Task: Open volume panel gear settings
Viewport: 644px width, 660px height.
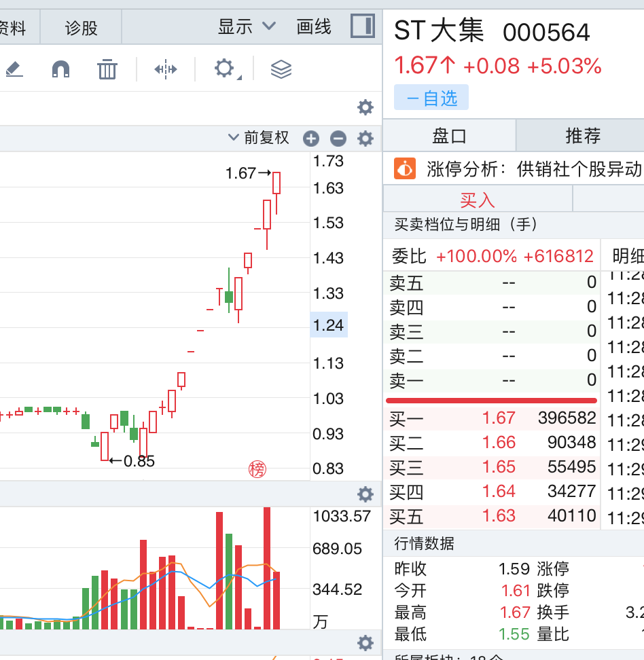Action: point(365,494)
